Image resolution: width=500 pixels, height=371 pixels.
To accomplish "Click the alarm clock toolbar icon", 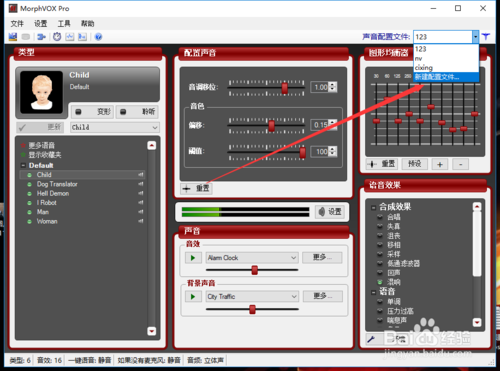I will coord(57,37).
